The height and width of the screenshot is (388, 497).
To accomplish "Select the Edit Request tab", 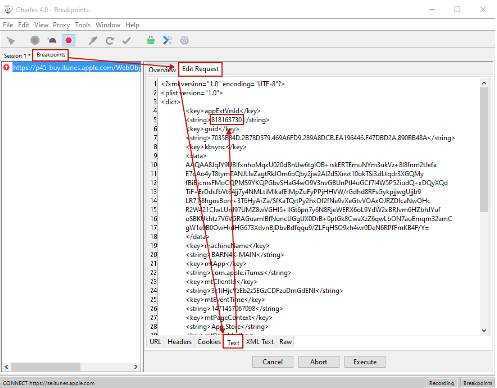I will (x=200, y=69).
